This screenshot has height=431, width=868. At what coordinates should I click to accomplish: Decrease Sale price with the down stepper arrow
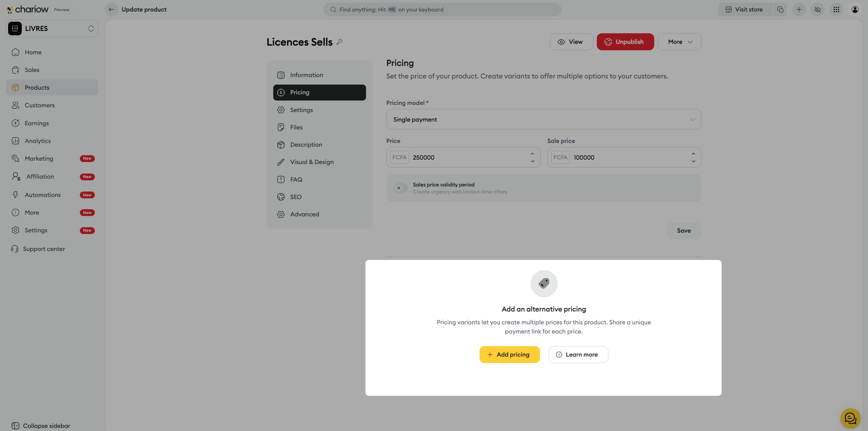coord(693,161)
